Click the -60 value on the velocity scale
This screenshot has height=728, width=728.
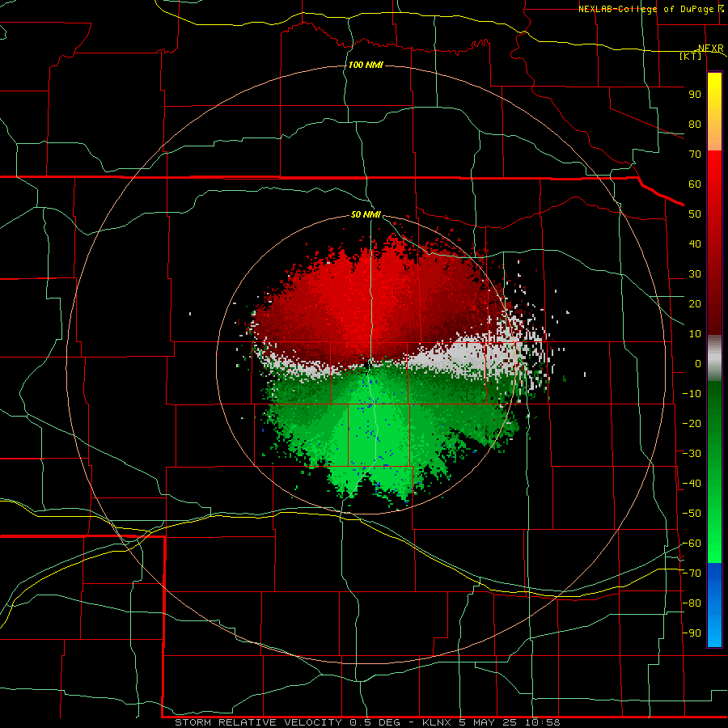(692, 544)
